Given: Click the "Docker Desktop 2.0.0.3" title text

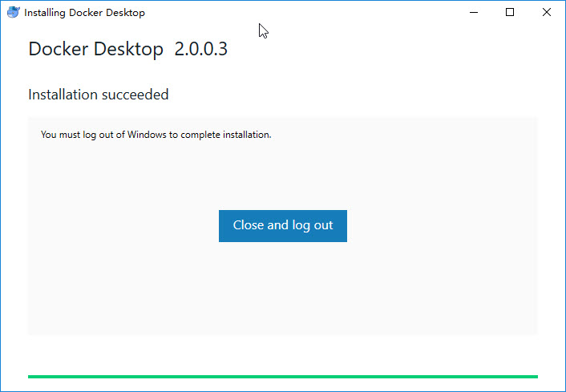Looking at the screenshot, I should click(127, 49).
